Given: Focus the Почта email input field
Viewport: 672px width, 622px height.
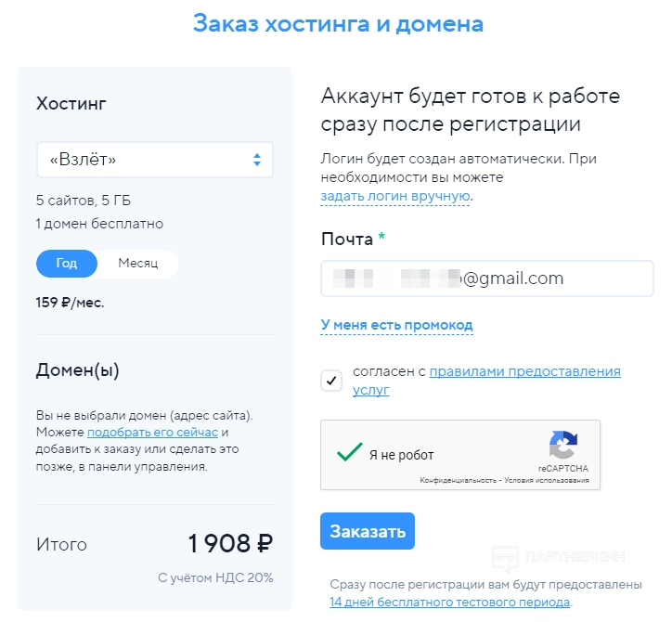Looking at the screenshot, I should click(486, 279).
